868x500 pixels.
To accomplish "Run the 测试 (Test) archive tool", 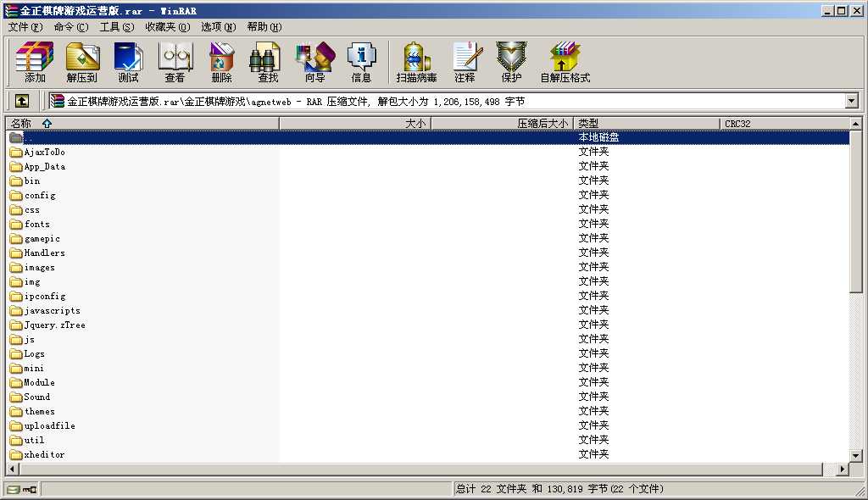I will pyautogui.click(x=129, y=62).
